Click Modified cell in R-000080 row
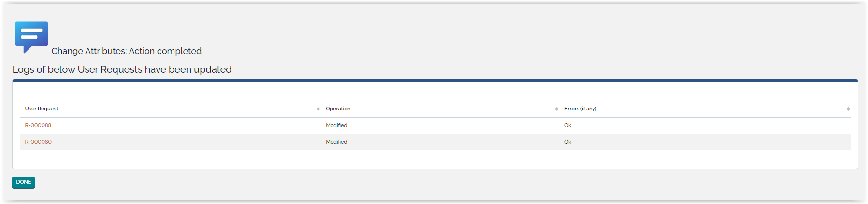868x204 pixels. 336,142
